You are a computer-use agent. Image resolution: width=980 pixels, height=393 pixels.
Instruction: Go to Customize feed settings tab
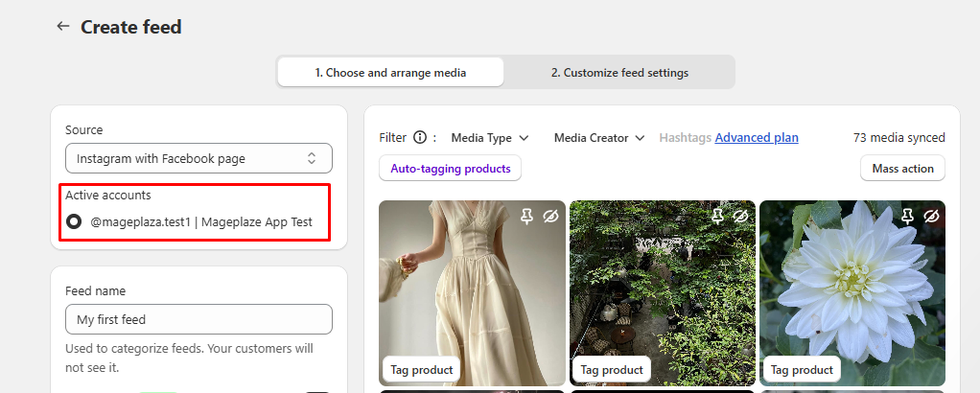pyautogui.click(x=618, y=73)
